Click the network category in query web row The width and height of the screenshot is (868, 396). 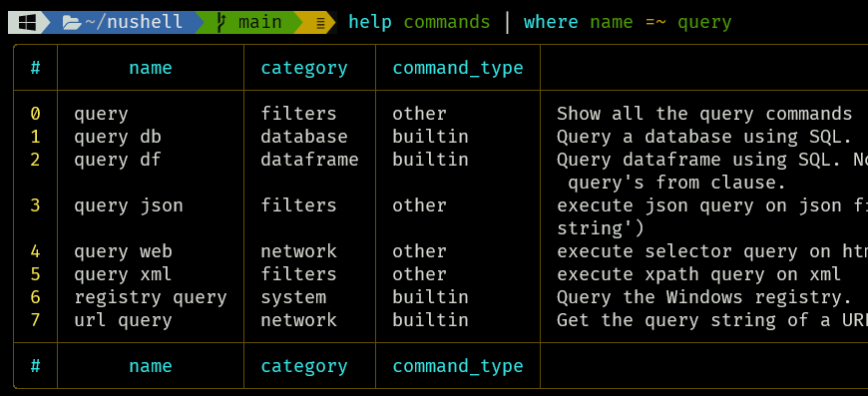coord(298,251)
